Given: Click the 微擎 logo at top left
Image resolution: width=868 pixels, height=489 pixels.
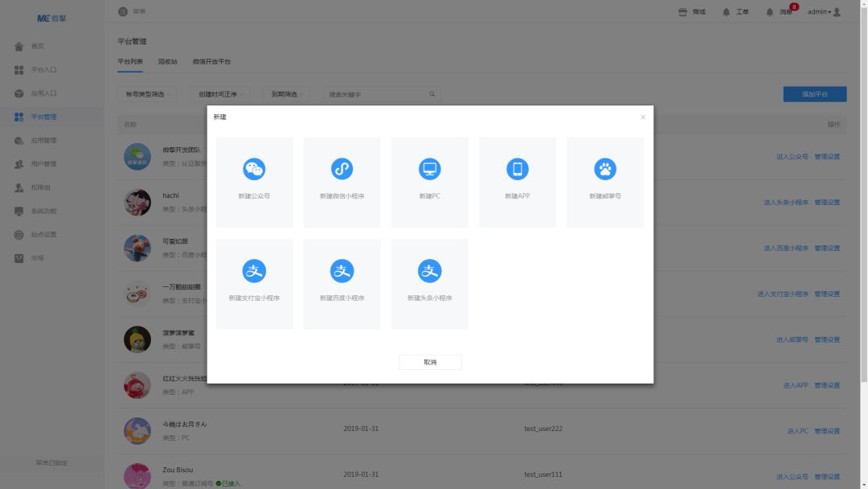Looking at the screenshot, I should (51, 18).
